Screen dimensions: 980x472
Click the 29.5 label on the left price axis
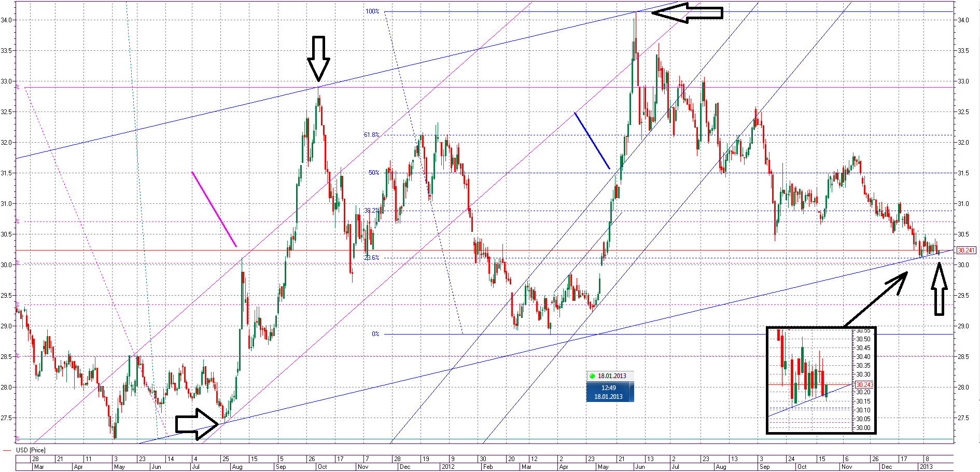6,296
